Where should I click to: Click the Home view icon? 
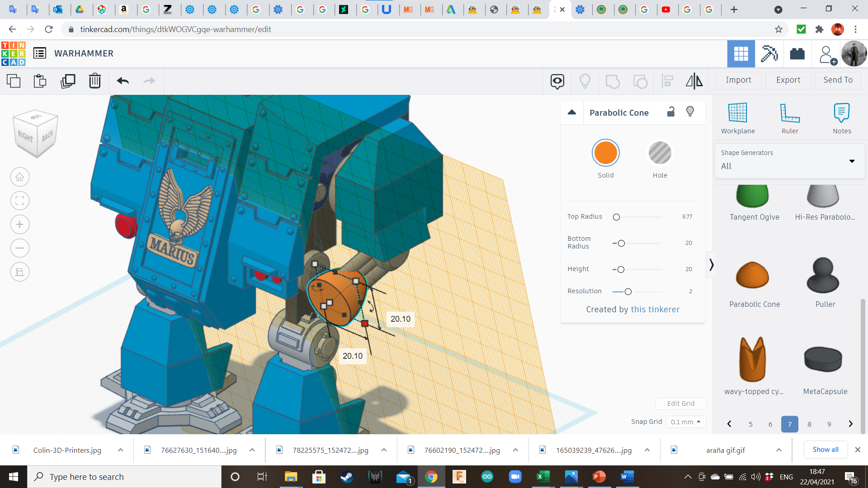pos(20,177)
